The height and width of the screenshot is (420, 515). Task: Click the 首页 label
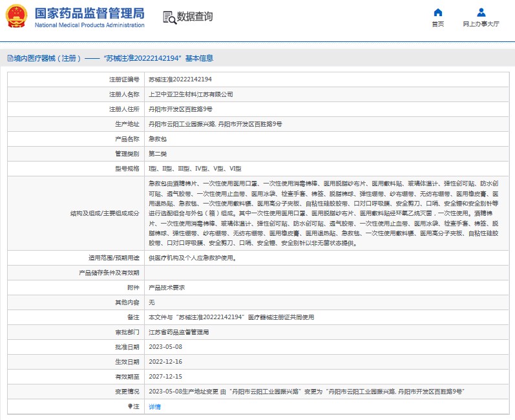[438, 24]
